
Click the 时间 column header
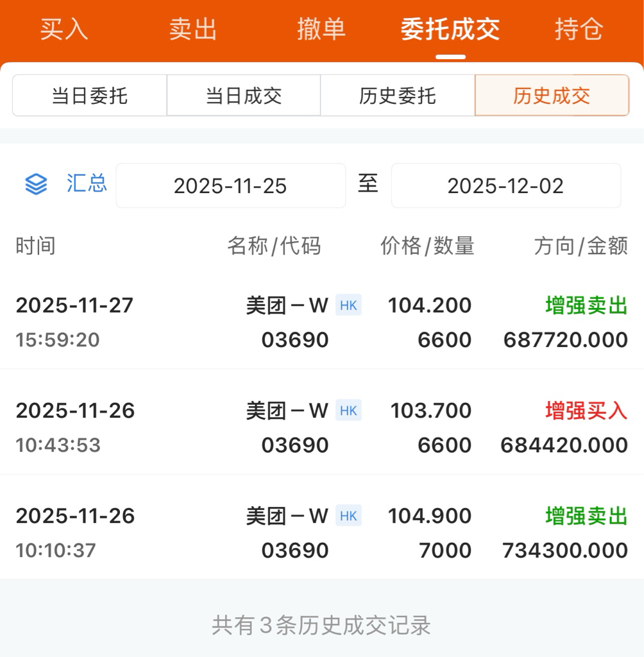36,246
